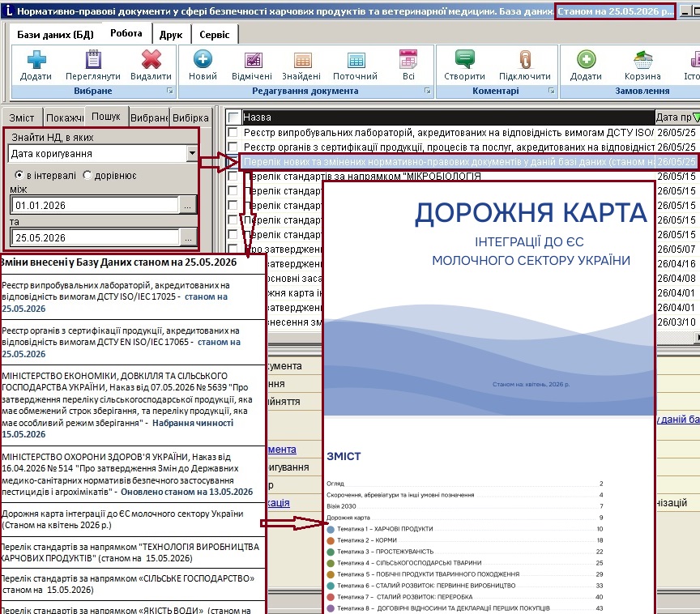Check the checkbox of row dated 26/05/07
The width and height of the screenshot is (700, 614).
pos(233,249)
